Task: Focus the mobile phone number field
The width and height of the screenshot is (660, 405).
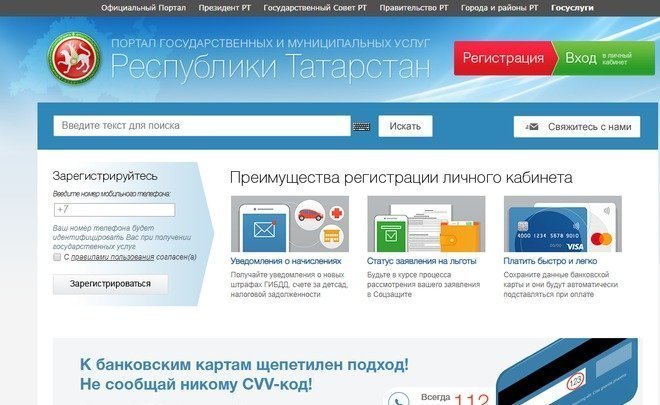Action: pos(113,210)
